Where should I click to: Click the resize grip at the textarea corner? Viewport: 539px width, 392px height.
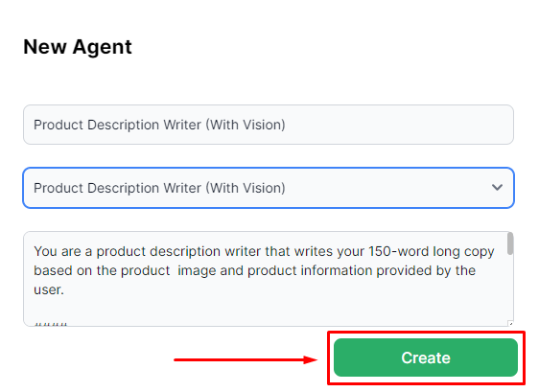(510, 323)
